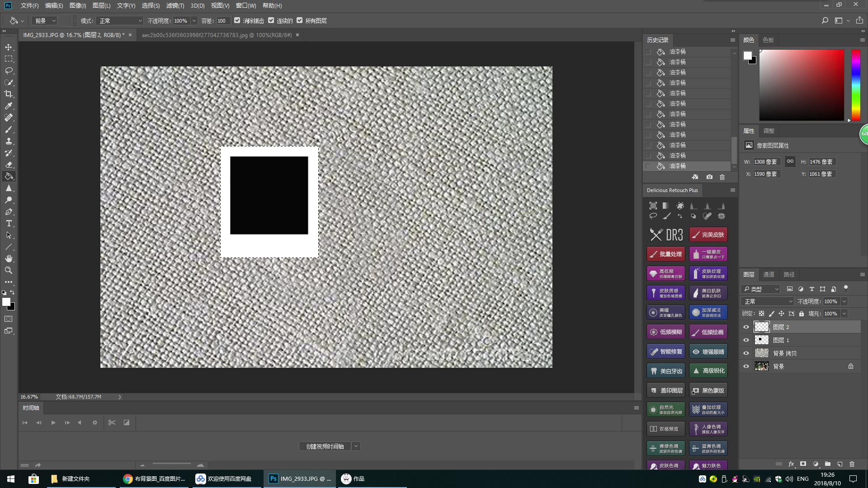Select the Move tool
The image size is (868, 488).
(x=9, y=47)
